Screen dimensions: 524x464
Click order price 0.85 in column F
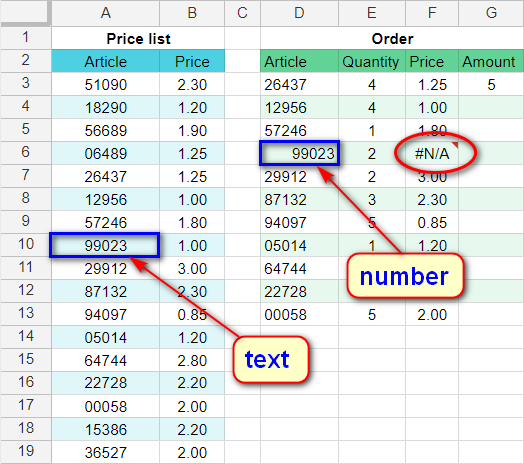point(432,222)
